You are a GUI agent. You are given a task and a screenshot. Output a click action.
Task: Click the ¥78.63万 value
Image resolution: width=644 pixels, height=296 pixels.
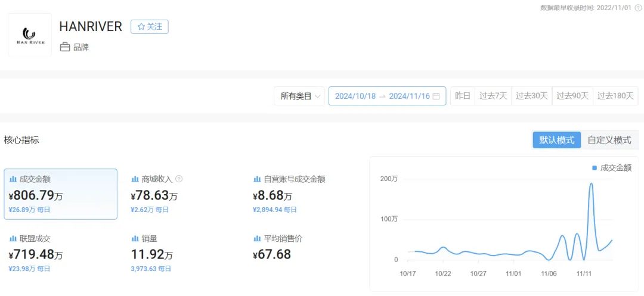click(x=154, y=195)
